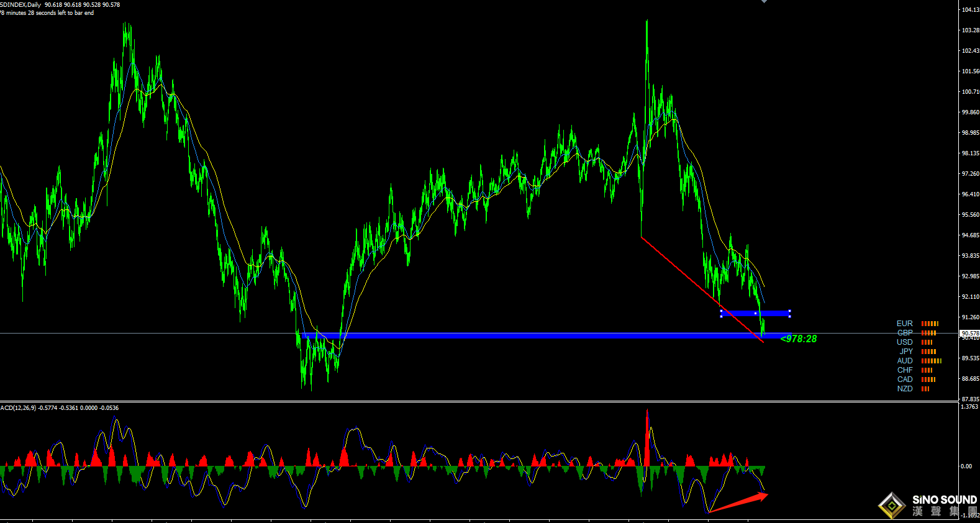The height and width of the screenshot is (523, 980).
Task: Select the short blue rectangle's center handle
Action: (x=755, y=314)
